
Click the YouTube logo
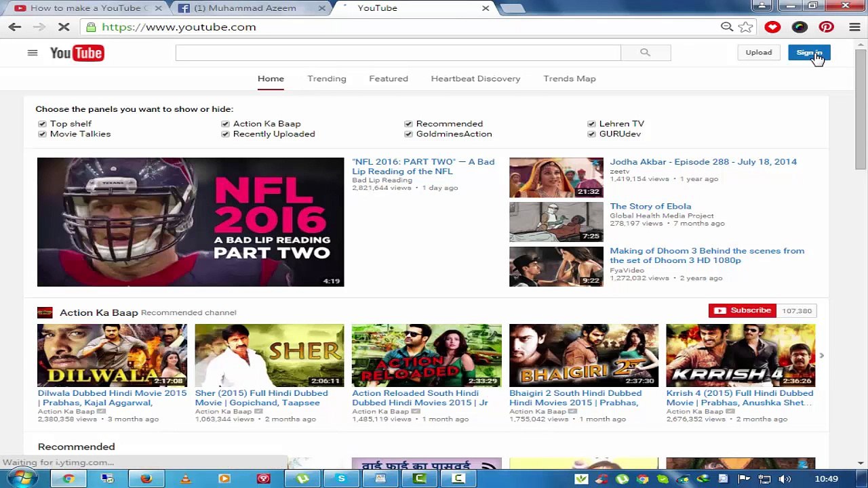77,53
